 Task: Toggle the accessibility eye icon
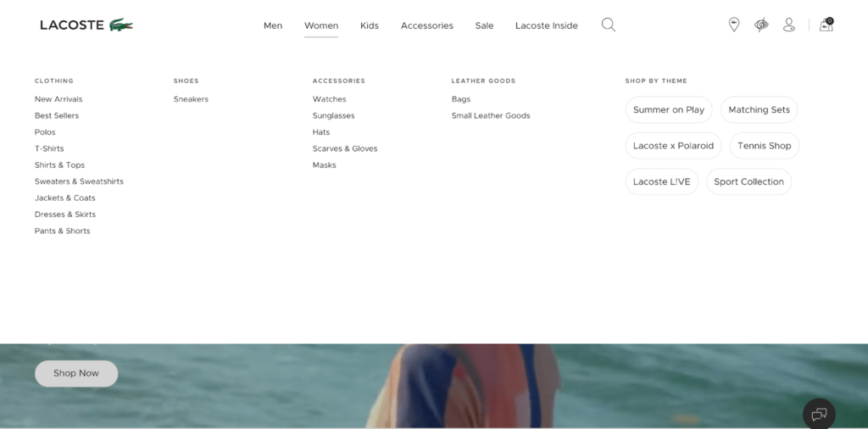762,25
